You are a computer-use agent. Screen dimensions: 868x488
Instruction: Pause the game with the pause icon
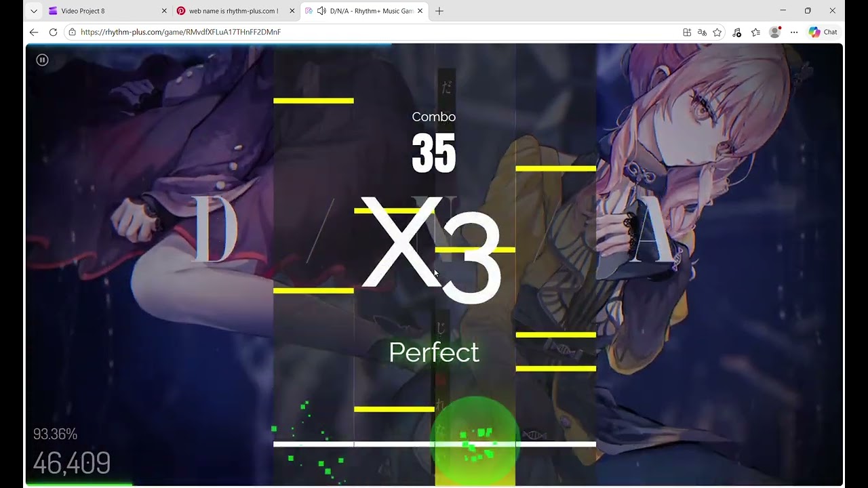42,60
